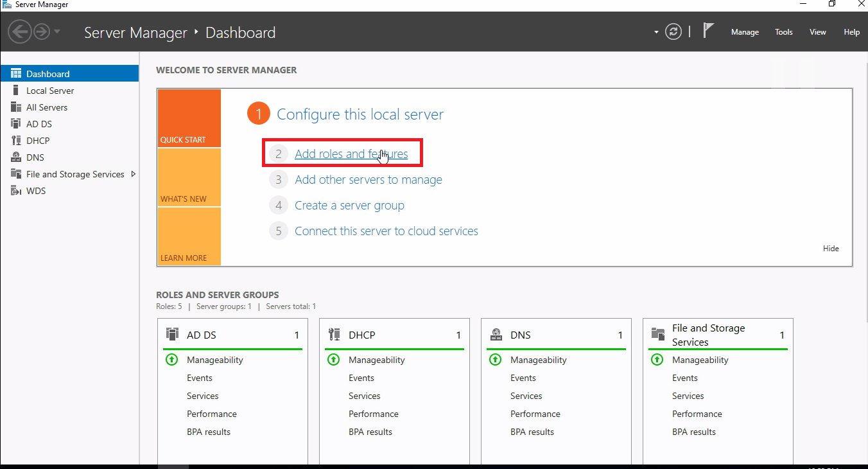This screenshot has height=469, width=868.
Task: Go back using the back arrow button
Action: [20, 31]
